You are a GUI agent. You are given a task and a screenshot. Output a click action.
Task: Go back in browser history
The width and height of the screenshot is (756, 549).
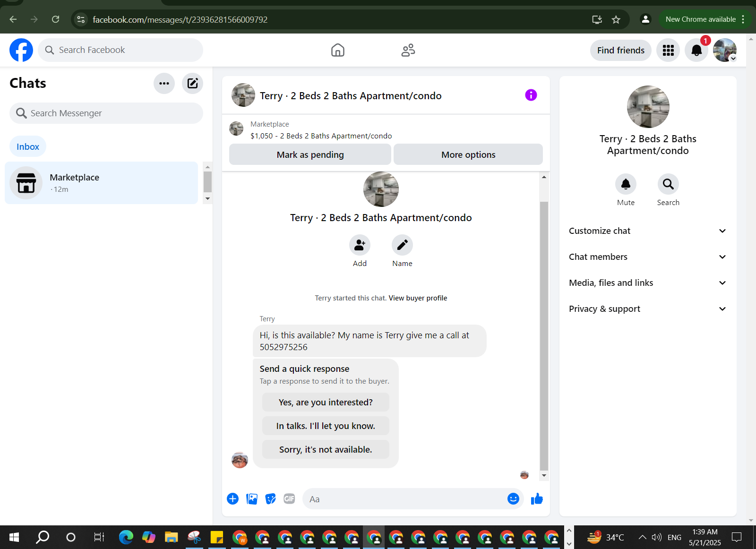coord(13,19)
